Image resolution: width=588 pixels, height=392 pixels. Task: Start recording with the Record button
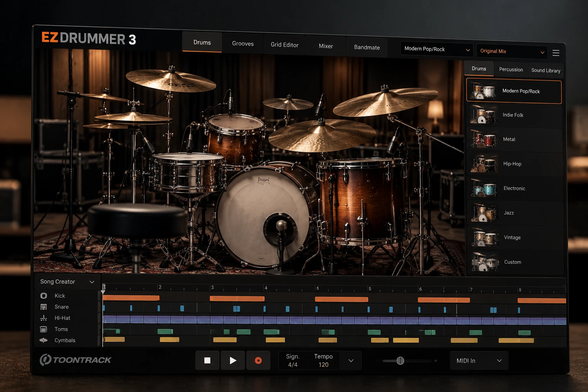(258, 360)
